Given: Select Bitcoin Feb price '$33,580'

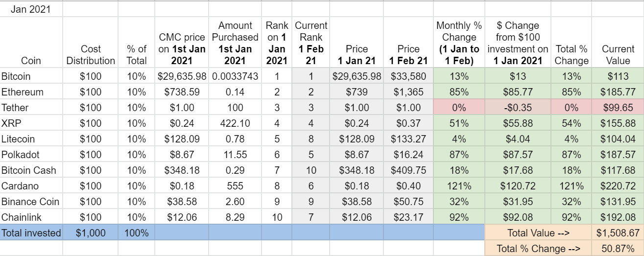Looking at the screenshot, I should (x=408, y=76).
